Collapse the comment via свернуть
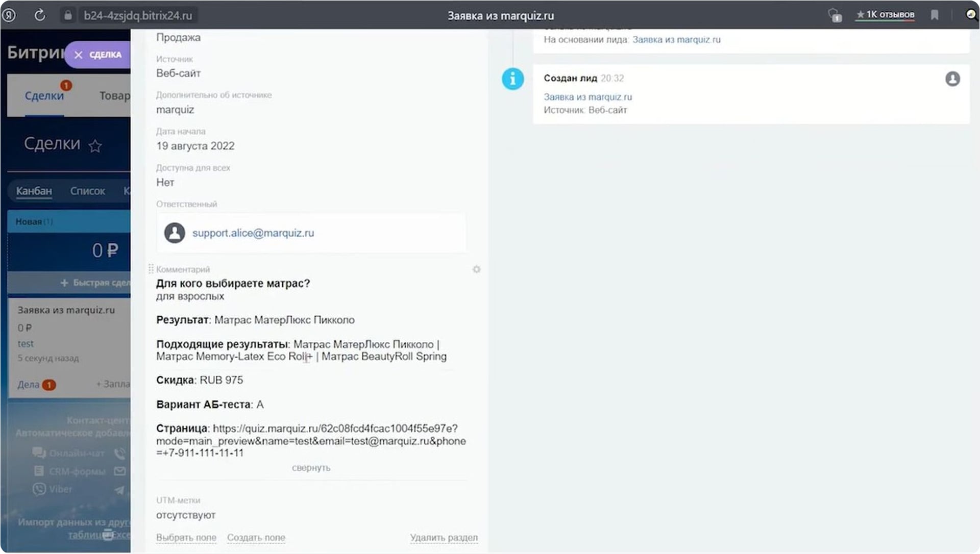The width and height of the screenshot is (980, 554). [x=310, y=467]
